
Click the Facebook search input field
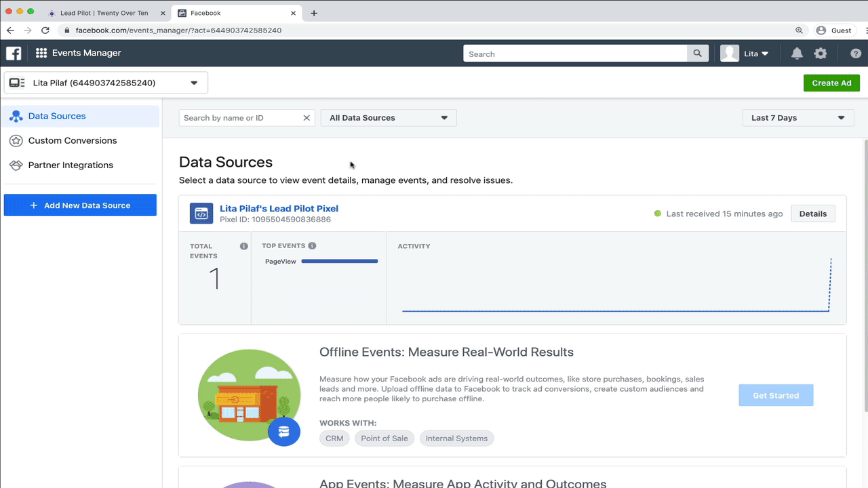click(575, 54)
